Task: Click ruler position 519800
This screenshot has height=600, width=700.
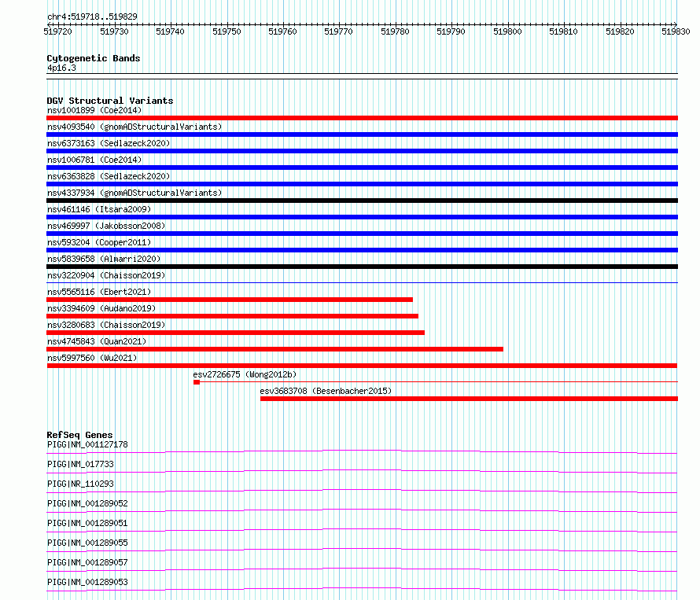Action: [507, 31]
